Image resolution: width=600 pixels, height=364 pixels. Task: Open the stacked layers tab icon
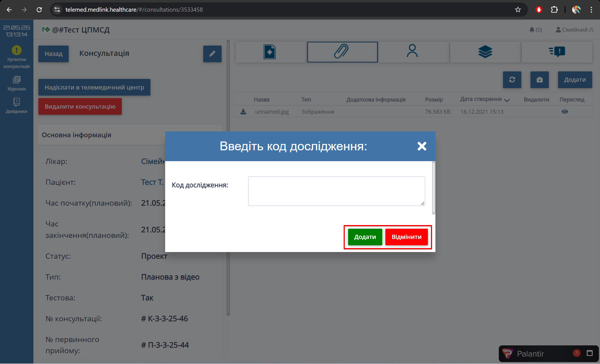485,52
